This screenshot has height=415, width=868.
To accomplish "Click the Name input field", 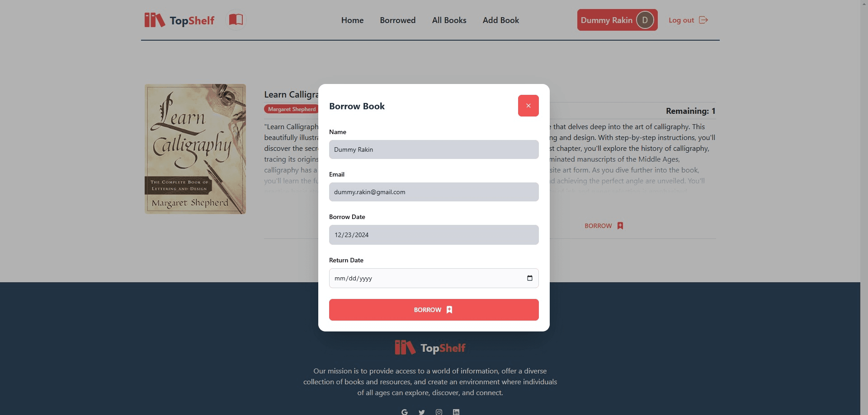I will click(434, 149).
